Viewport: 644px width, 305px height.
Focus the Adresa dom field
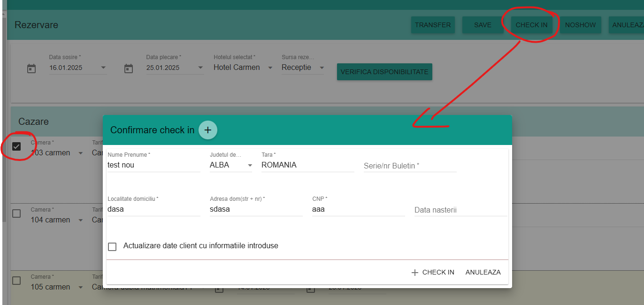pyautogui.click(x=256, y=209)
